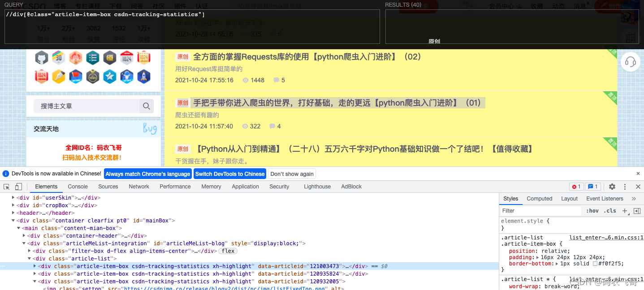Open DevTools settings gear
This screenshot has width=644, height=290.
[x=612, y=187]
